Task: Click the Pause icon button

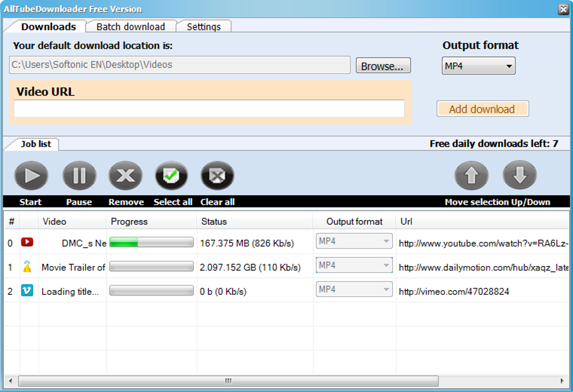Action: coord(79,176)
